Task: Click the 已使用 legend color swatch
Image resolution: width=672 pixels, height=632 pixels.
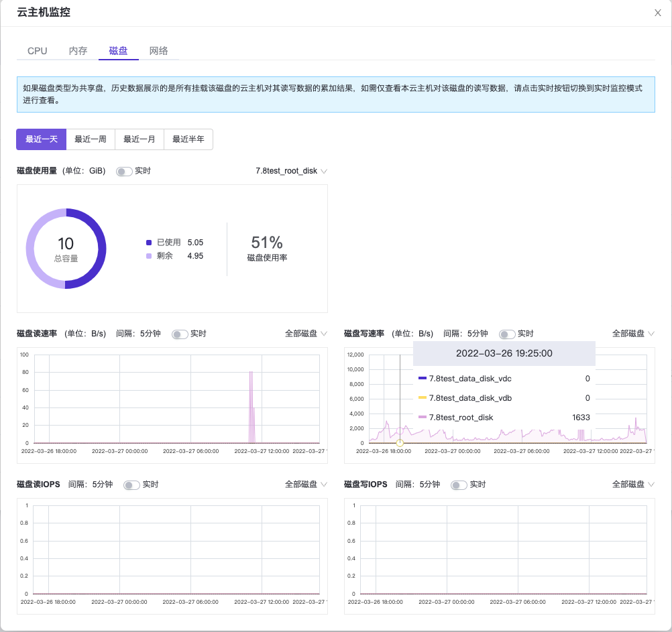Action: pyautogui.click(x=149, y=243)
